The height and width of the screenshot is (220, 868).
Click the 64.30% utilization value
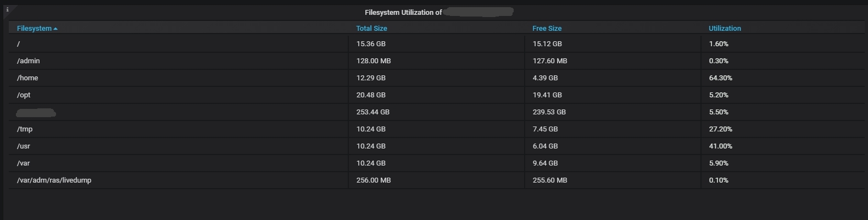[x=720, y=78]
